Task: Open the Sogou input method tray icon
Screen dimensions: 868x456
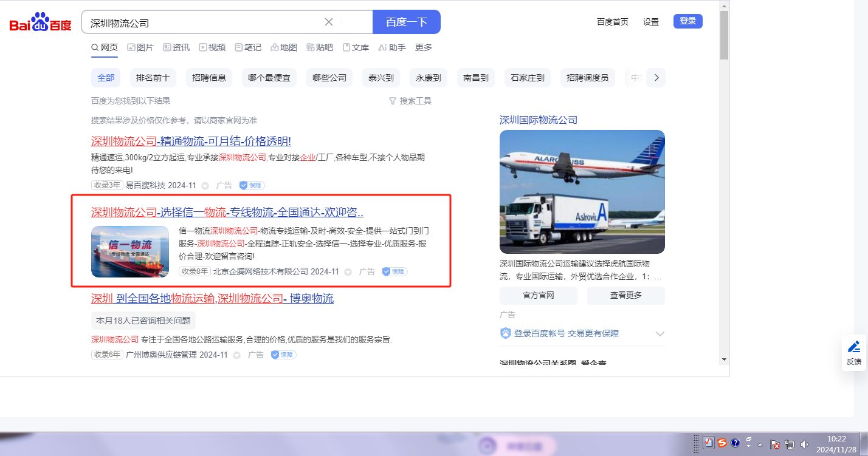Action: pyautogui.click(x=722, y=443)
